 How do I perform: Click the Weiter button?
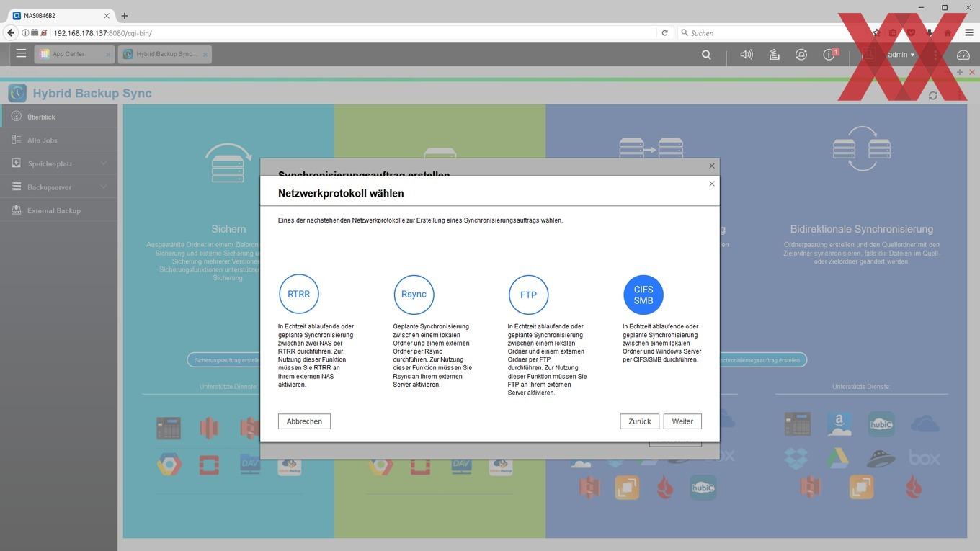click(x=682, y=421)
